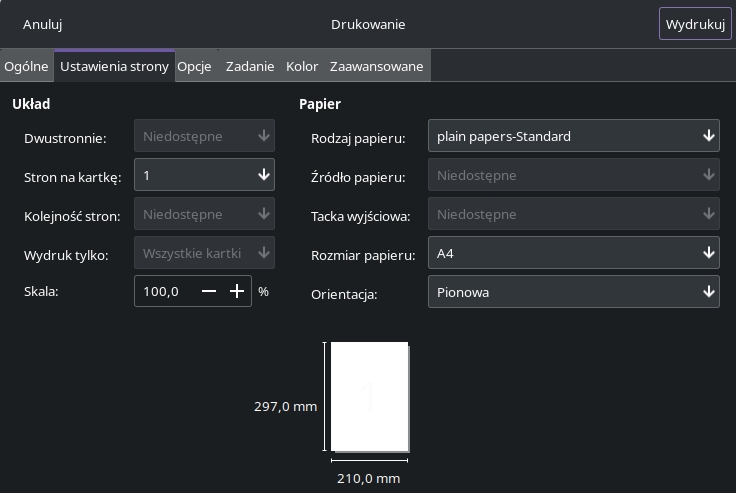736x493 pixels.
Task: Open the Kolejność stron dropdown
Action: coord(204,214)
